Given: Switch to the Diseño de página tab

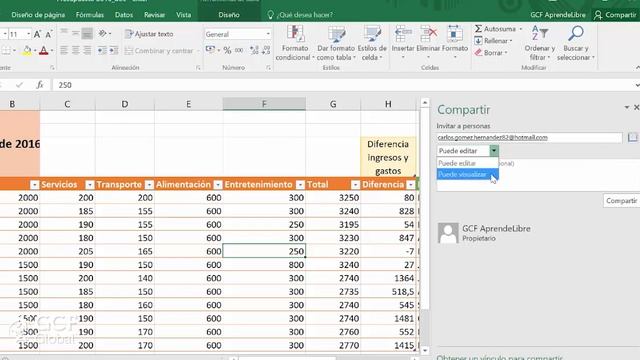Looking at the screenshot, I should coord(38,15).
